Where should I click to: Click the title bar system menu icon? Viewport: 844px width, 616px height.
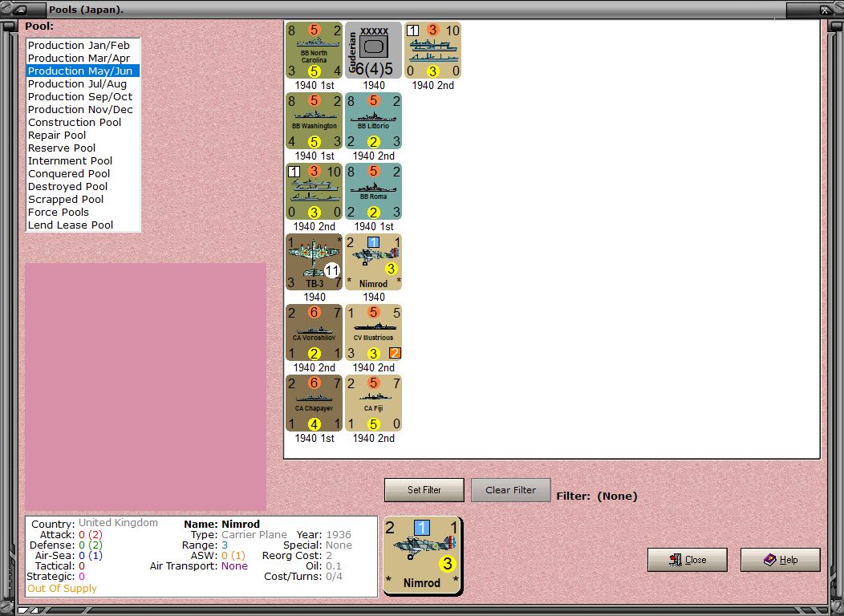tap(22, 10)
